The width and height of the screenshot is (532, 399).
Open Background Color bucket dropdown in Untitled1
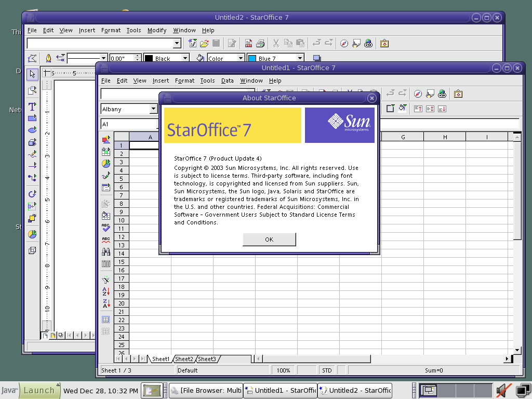coord(403,109)
